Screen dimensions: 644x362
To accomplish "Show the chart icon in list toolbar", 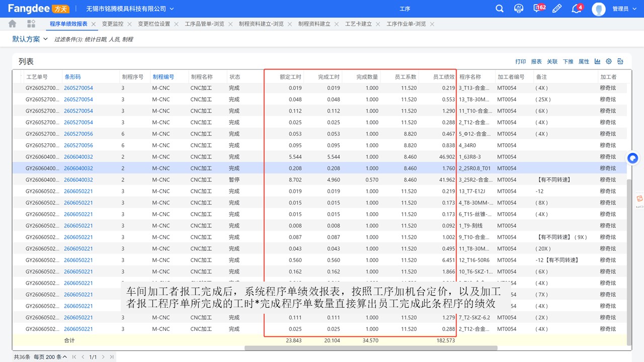I will 597,61.
